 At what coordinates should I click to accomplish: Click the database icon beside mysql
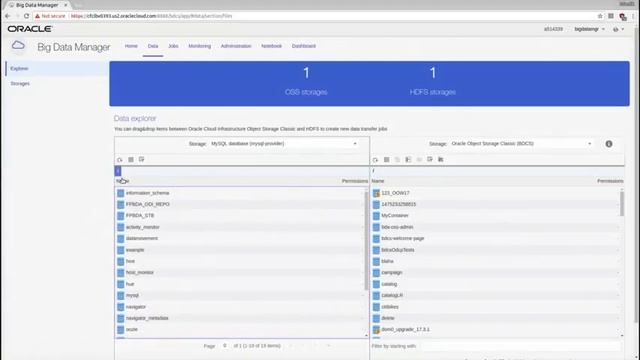tap(120, 296)
